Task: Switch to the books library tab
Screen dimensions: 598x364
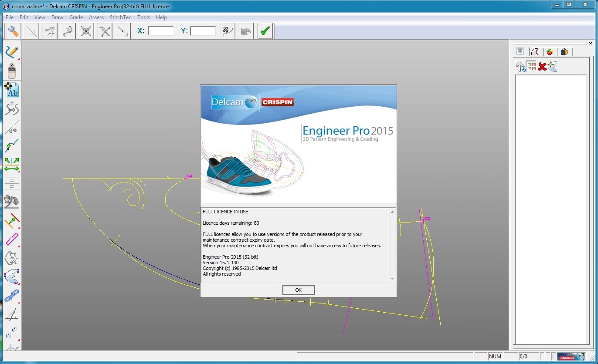Action: point(564,51)
